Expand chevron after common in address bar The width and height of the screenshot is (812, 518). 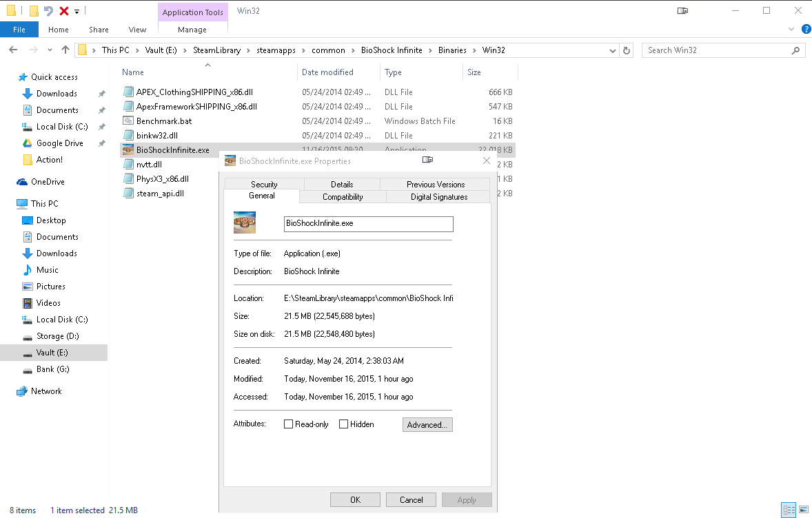353,50
